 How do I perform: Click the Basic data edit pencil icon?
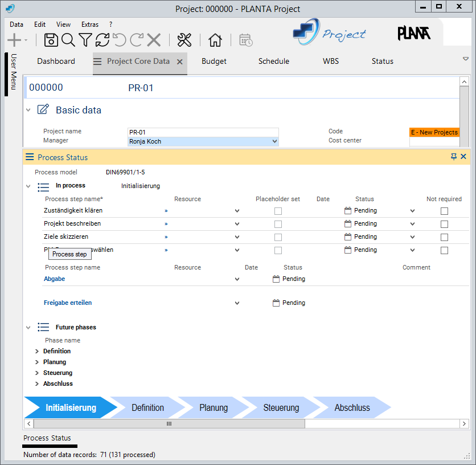[43, 109]
